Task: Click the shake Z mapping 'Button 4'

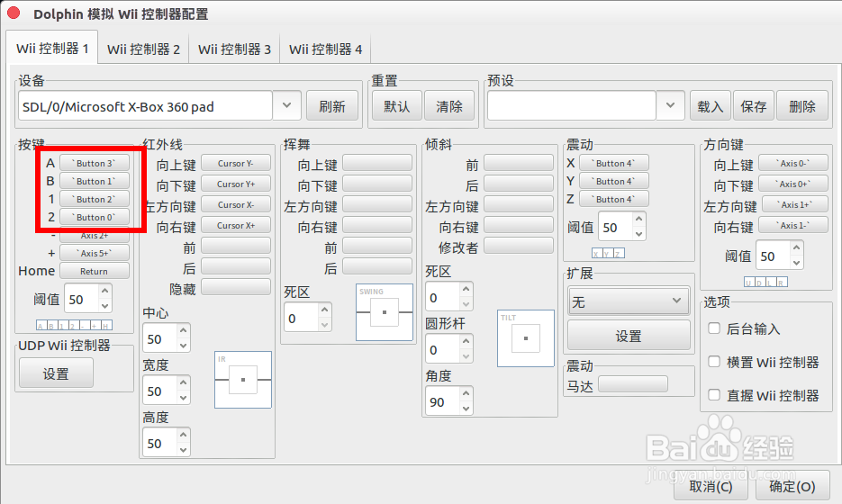Action: (x=614, y=199)
